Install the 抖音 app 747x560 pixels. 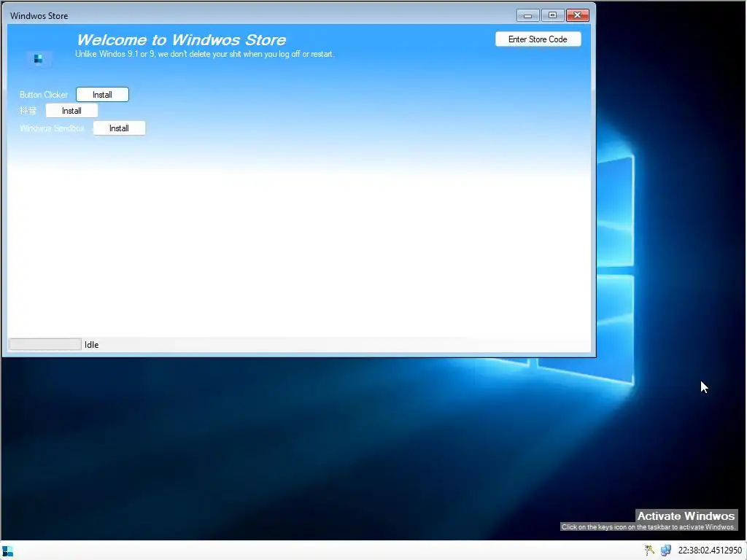tap(72, 111)
